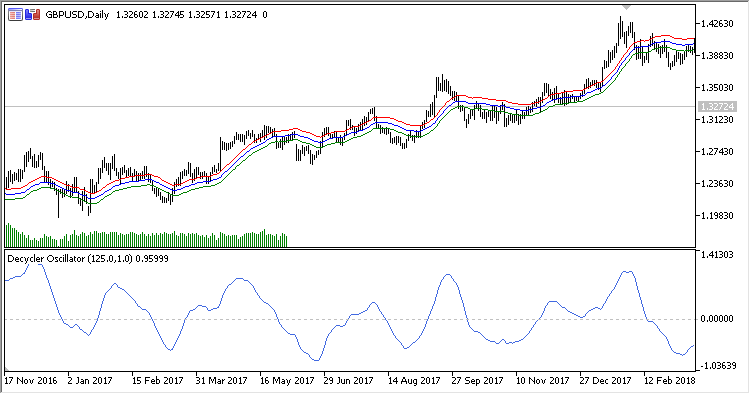Click the 17 Nov 2016 date label
Image resolution: width=750 pixels, height=394 pixels.
point(31,381)
